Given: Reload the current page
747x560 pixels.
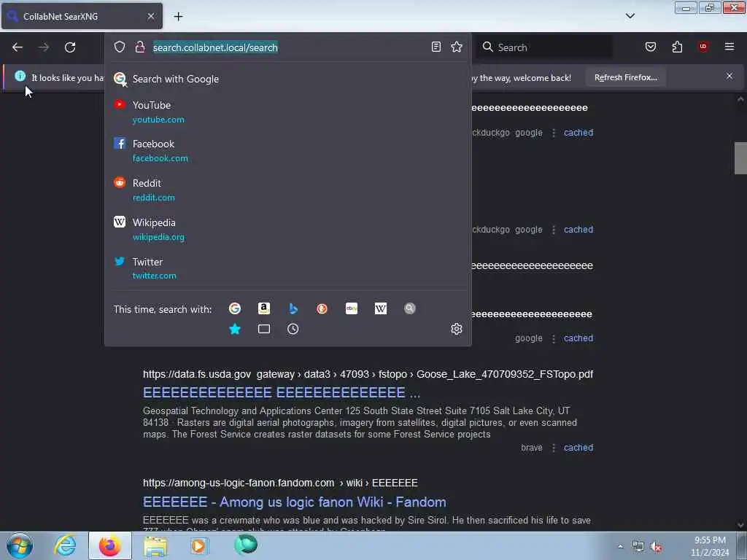Looking at the screenshot, I should (x=70, y=47).
